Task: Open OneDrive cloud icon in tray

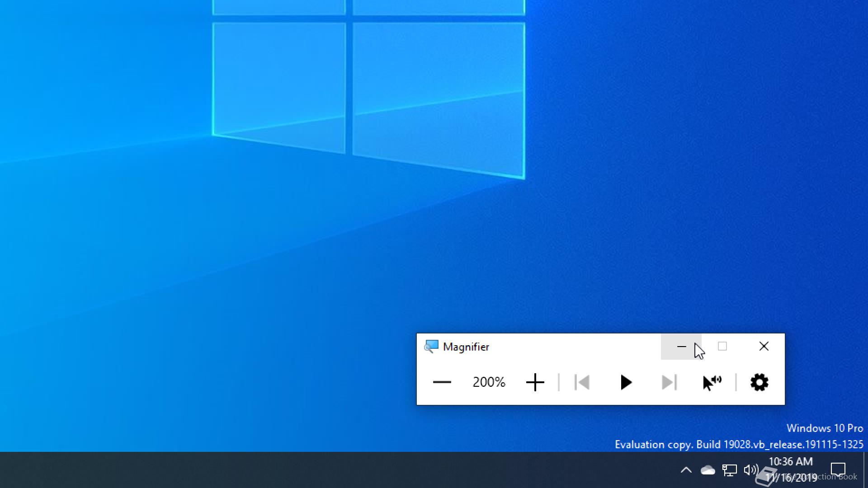Action: tap(708, 470)
